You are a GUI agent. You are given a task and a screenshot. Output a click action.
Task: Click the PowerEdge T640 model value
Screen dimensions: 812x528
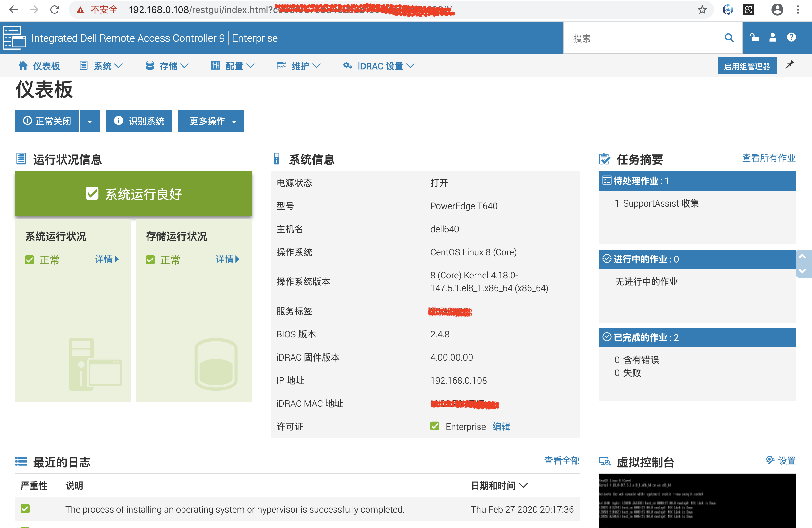point(464,206)
